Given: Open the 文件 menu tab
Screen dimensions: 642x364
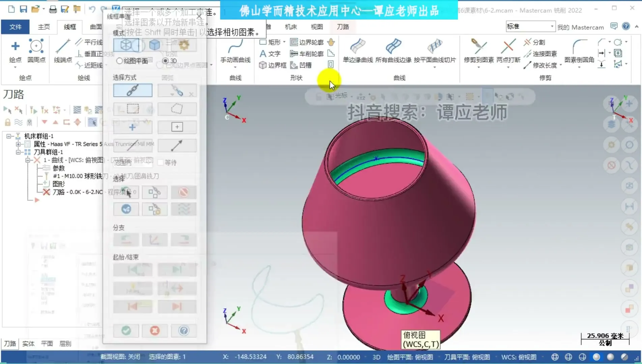Looking at the screenshot, I should 15,27.
